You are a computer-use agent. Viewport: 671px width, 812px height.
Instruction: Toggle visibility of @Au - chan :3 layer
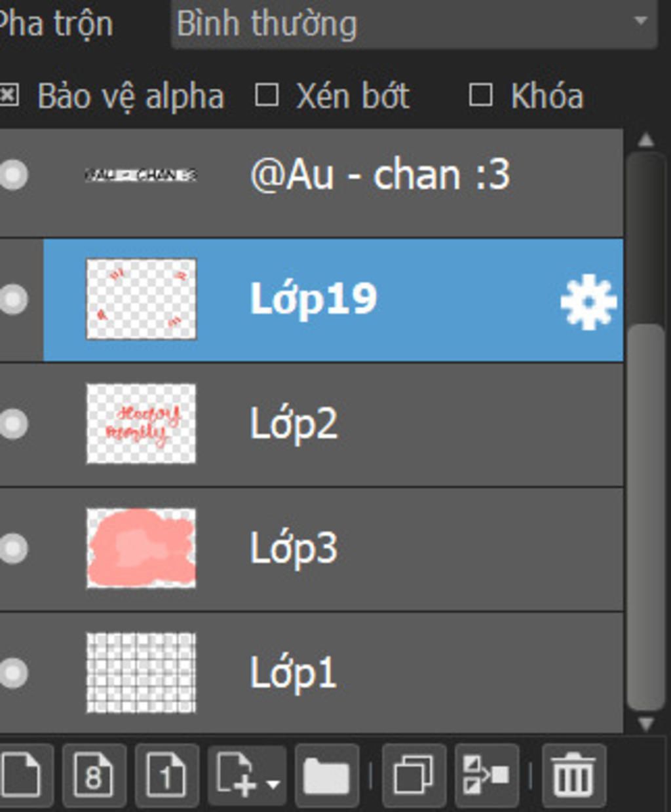click(x=13, y=175)
